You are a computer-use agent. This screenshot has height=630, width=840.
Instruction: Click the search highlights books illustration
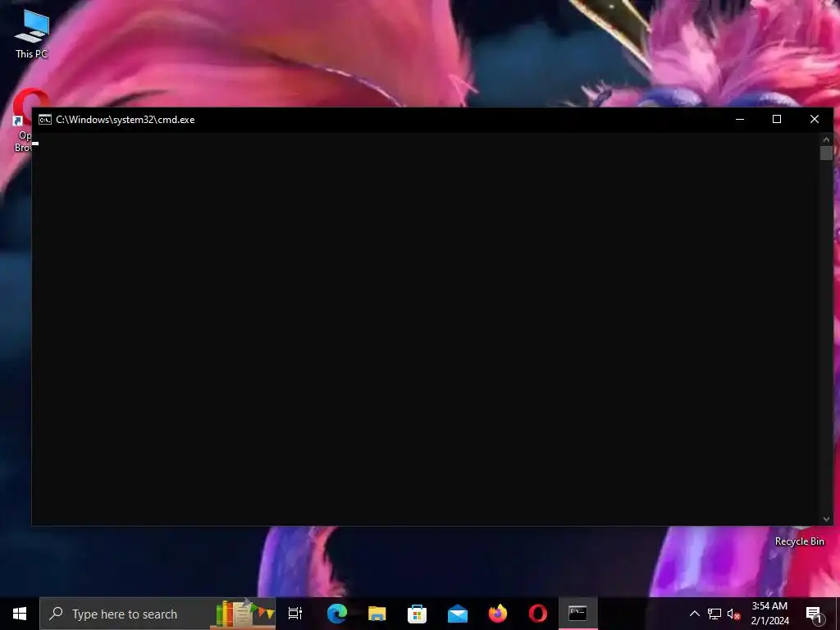point(244,614)
